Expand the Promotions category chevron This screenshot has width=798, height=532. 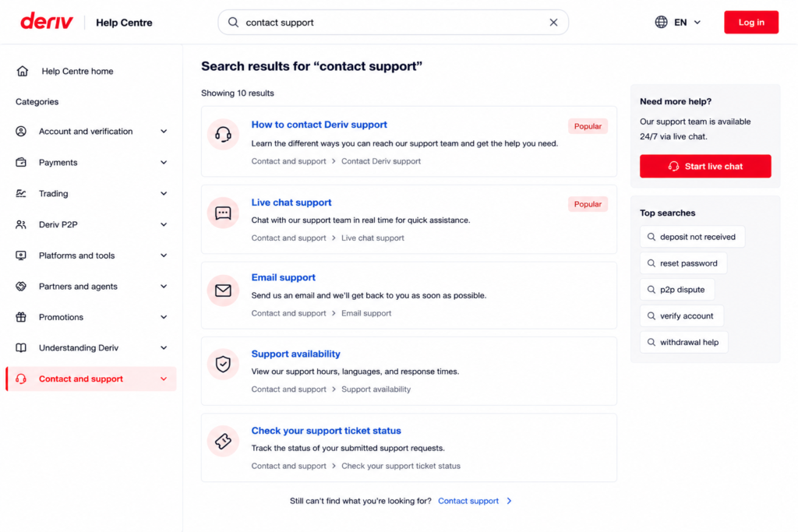point(164,317)
